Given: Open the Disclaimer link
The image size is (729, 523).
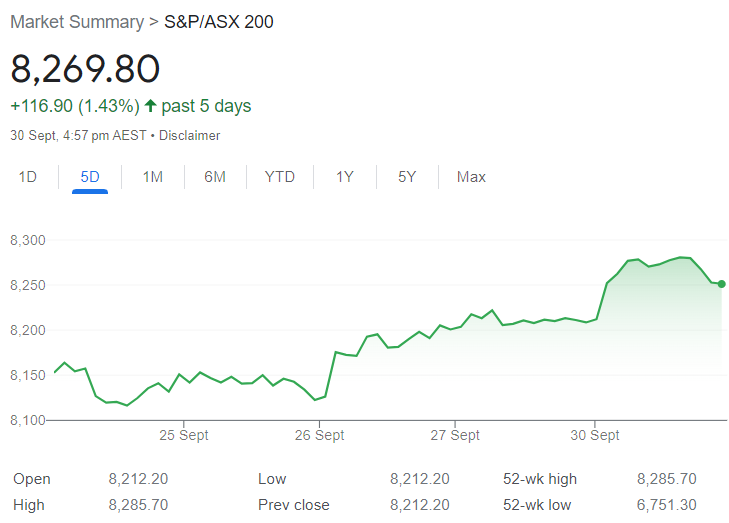Looking at the screenshot, I should point(189,135).
